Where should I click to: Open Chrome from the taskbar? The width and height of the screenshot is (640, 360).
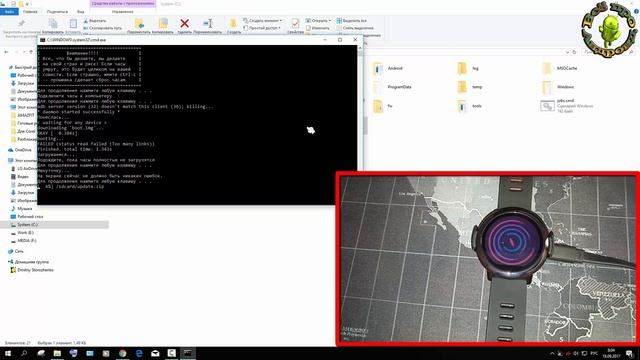point(122,353)
